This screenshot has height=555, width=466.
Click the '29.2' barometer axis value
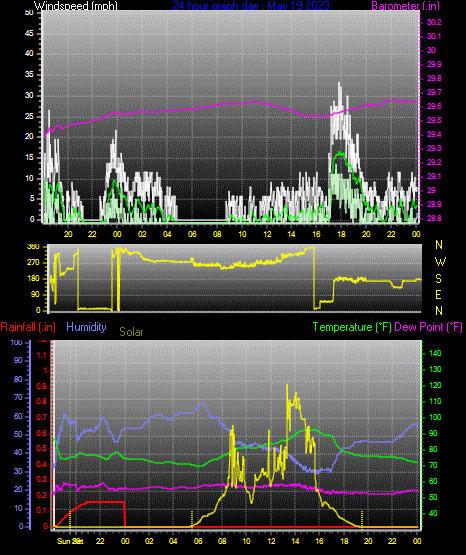pyautogui.click(x=434, y=162)
